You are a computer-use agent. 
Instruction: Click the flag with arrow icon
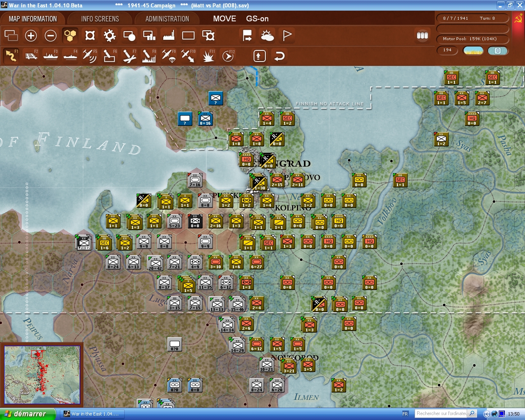(x=247, y=36)
